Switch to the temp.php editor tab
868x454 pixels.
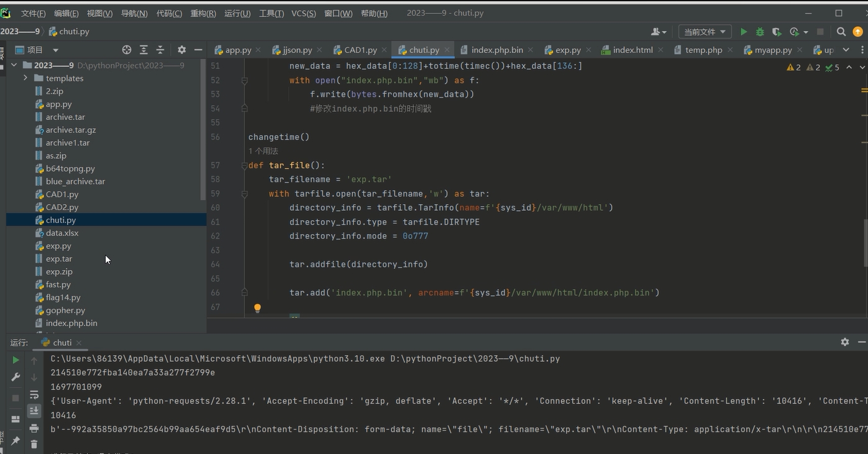pos(703,50)
